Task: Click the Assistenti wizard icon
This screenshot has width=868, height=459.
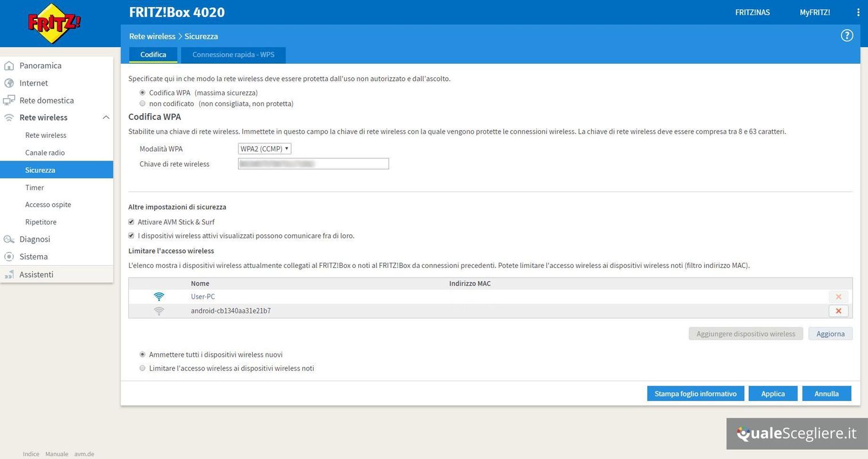Action: [x=9, y=275]
